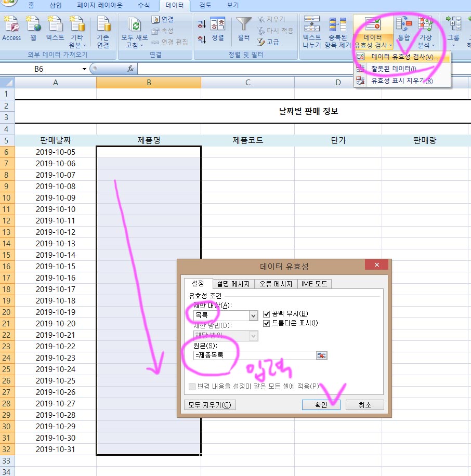
Task: Switch to 보기 ribbon tab
Action: [233, 5]
